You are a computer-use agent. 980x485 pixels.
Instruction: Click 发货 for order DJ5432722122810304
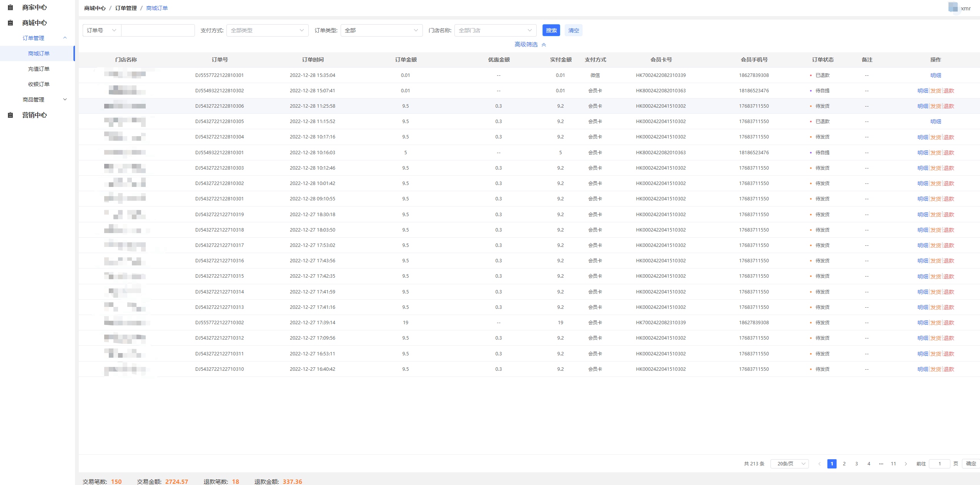[935, 137]
